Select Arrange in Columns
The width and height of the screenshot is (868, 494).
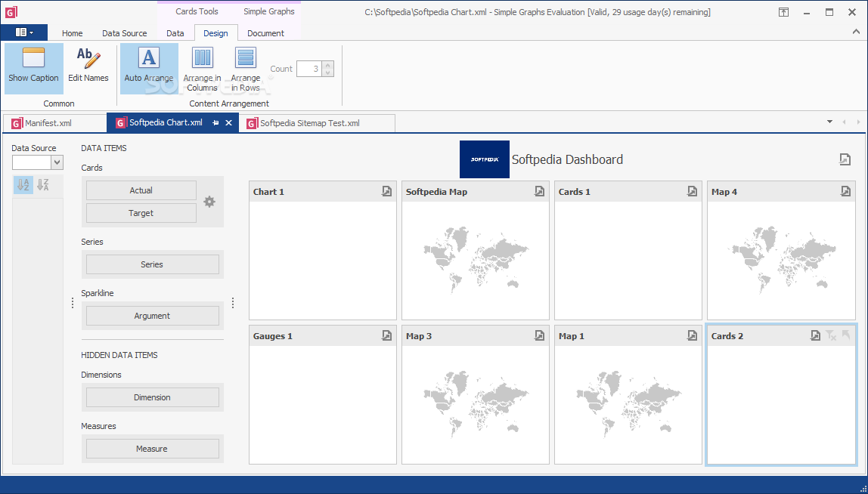click(202, 69)
